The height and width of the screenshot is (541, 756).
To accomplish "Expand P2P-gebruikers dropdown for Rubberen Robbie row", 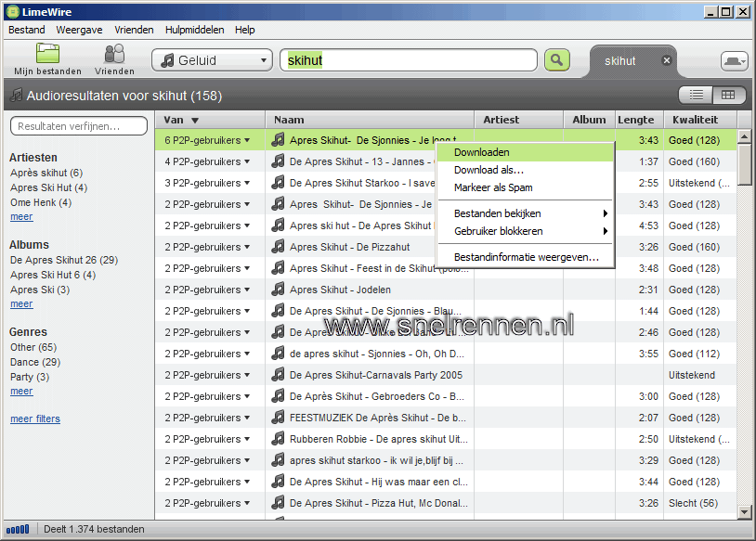I will (x=247, y=439).
